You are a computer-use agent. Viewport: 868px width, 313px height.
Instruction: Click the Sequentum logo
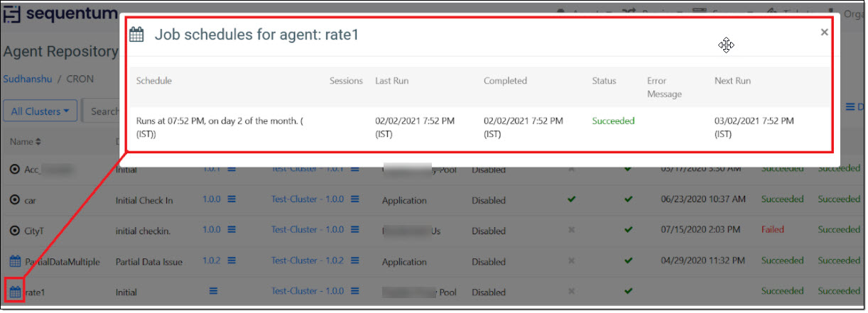(60, 14)
